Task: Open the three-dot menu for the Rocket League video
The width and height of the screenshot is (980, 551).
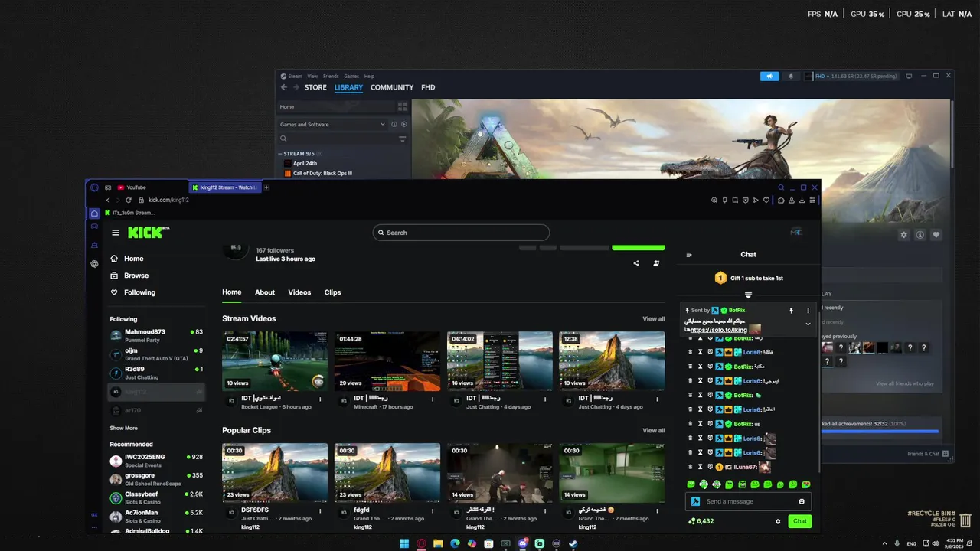Action: point(320,399)
